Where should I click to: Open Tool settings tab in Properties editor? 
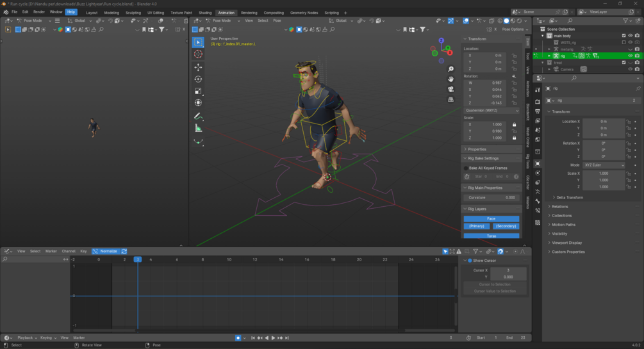pyautogui.click(x=538, y=90)
